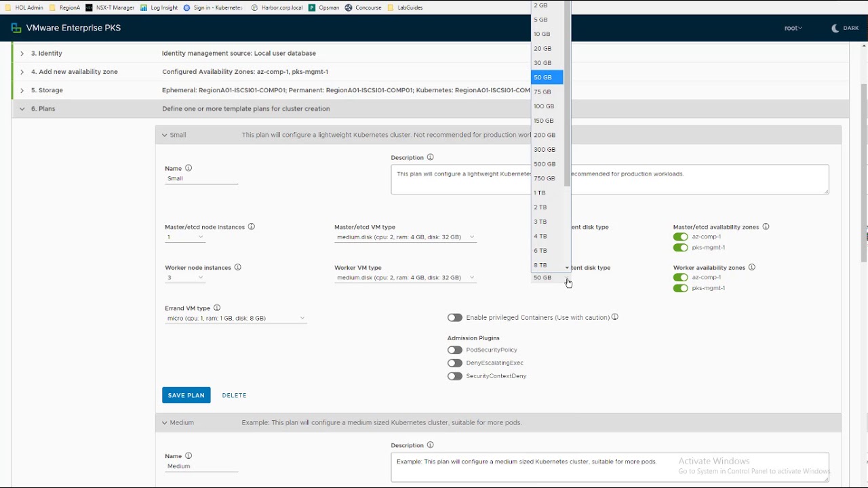This screenshot has width=868, height=488.
Task: Open the Log Insight bookmark
Action: click(x=159, y=7)
